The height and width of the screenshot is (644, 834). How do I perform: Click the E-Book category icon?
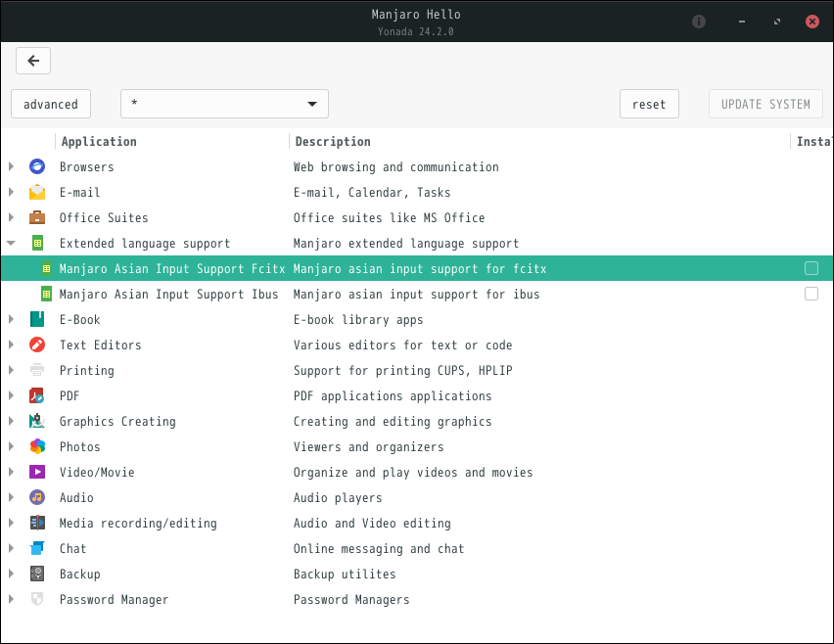click(37, 319)
